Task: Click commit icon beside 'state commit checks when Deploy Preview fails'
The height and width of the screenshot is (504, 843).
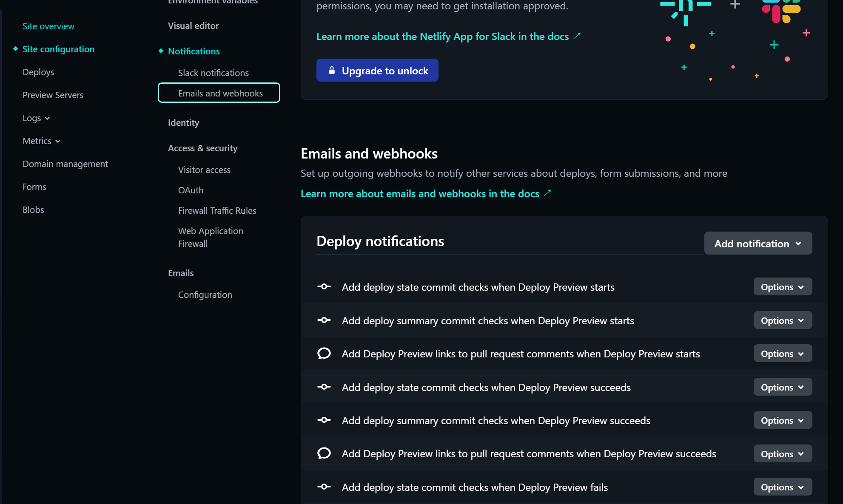Action: [x=324, y=487]
